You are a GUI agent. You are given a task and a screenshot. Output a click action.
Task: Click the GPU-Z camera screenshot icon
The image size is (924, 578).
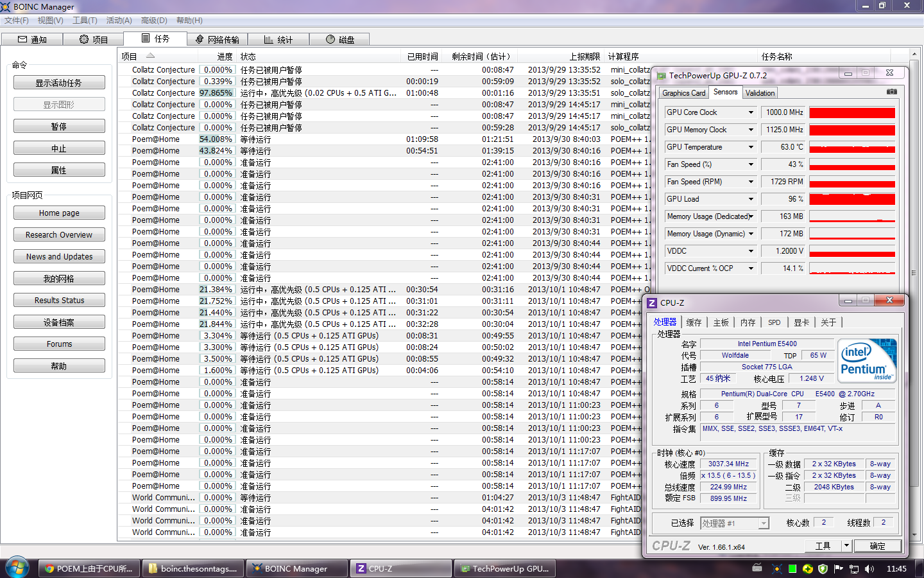892,92
